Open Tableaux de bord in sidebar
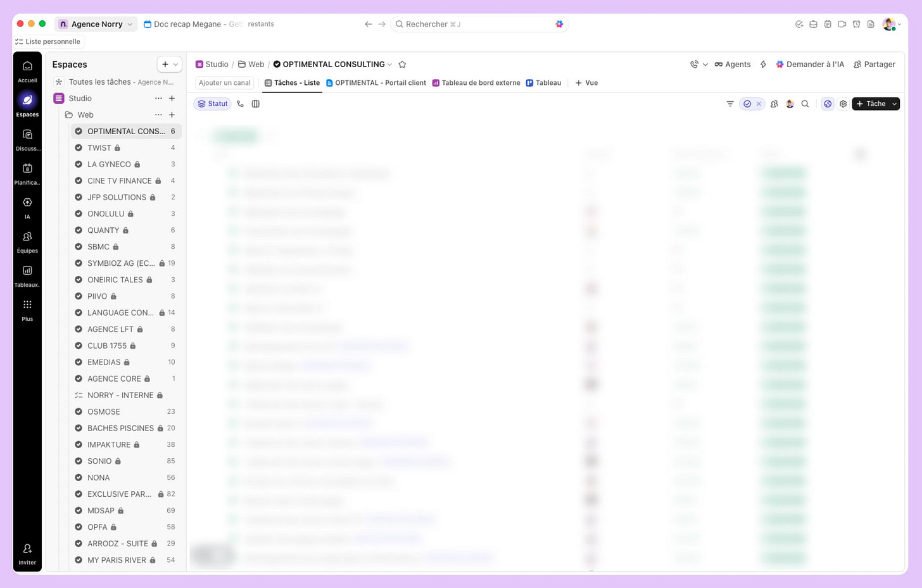 click(x=27, y=276)
